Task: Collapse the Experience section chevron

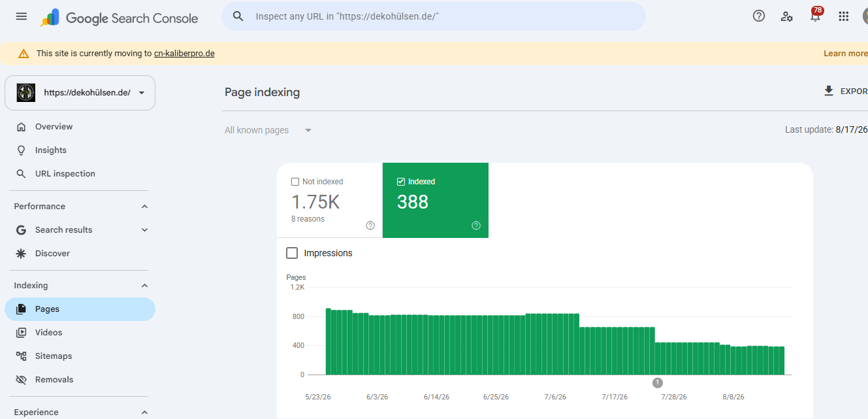Action: click(x=145, y=412)
